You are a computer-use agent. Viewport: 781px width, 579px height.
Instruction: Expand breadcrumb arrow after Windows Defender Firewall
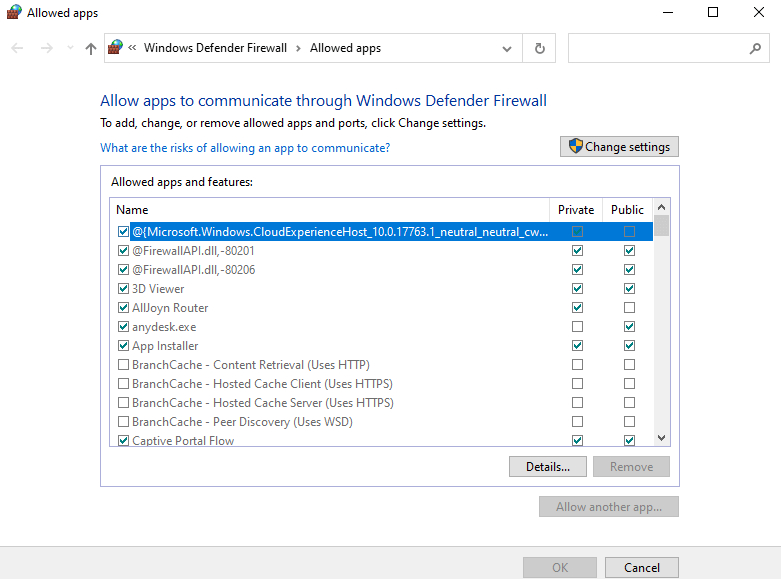(x=298, y=48)
